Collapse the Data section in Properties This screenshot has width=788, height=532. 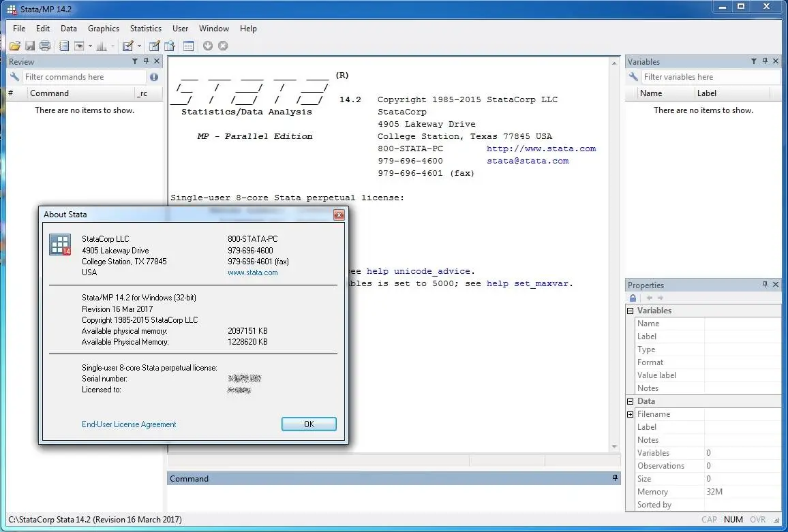[631, 401]
